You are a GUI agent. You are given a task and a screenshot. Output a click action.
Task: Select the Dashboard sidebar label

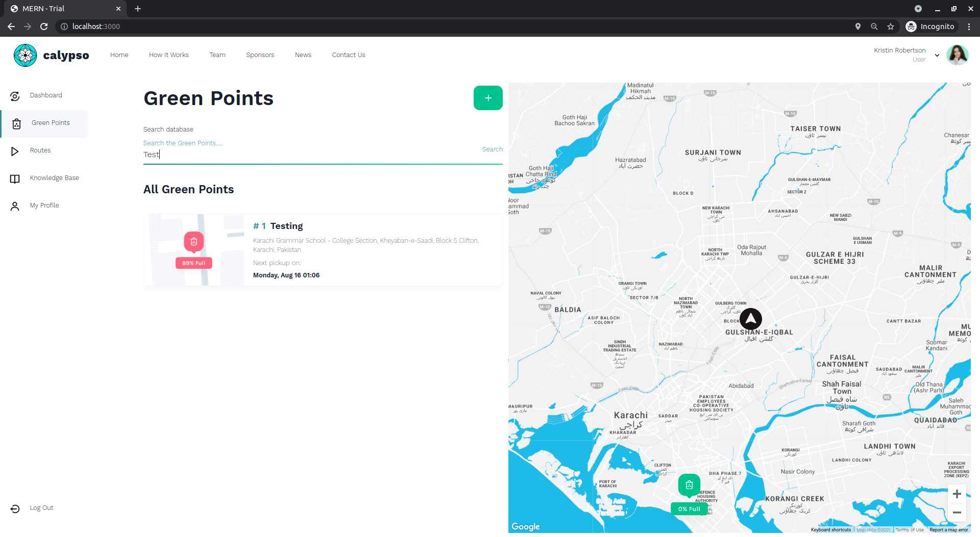(46, 95)
